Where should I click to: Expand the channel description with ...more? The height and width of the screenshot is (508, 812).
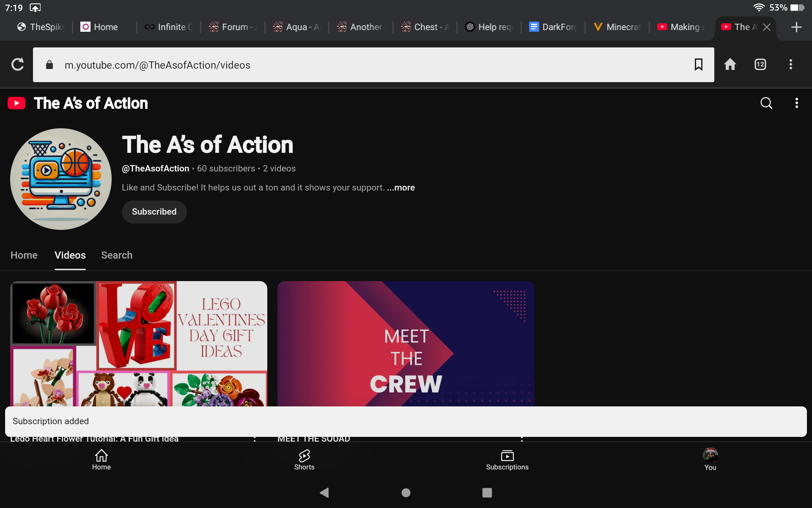click(x=401, y=188)
